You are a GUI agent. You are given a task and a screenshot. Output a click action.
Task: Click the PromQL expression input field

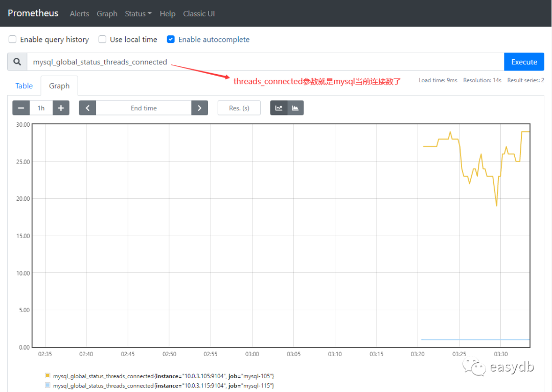click(265, 62)
